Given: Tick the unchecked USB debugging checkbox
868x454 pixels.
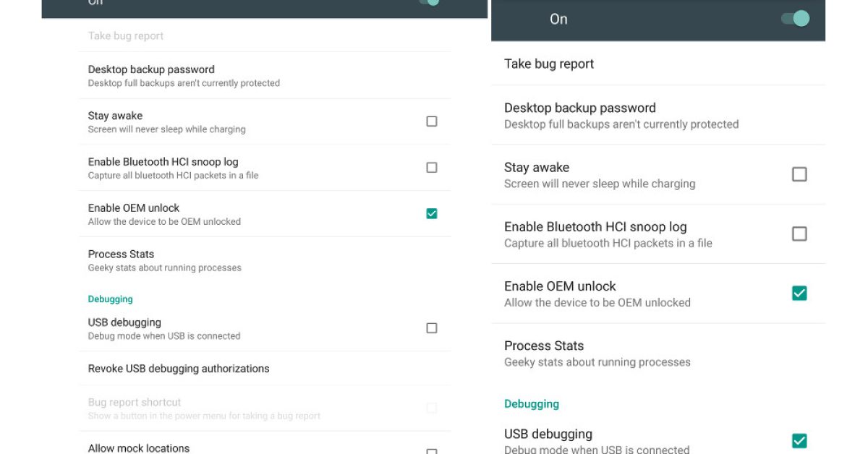Looking at the screenshot, I should coord(432,328).
